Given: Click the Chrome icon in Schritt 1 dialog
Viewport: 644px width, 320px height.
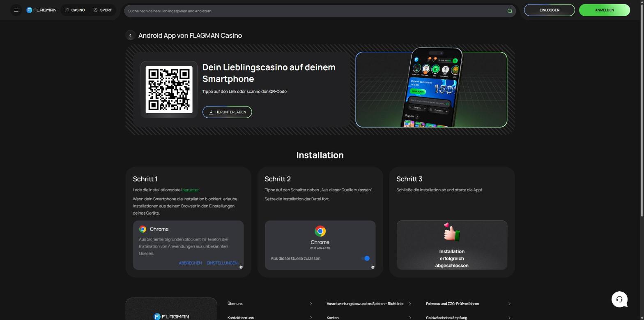Looking at the screenshot, I should coord(143,229).
